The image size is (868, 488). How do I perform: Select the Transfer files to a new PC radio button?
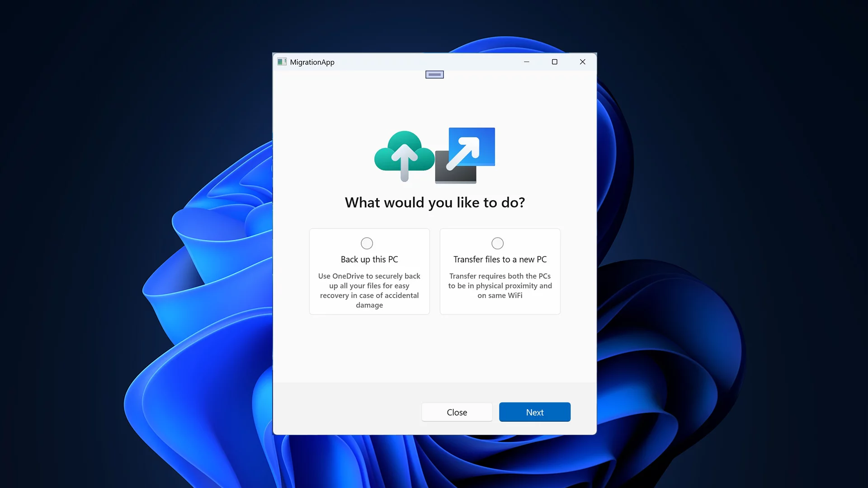[x=497, y=244]
